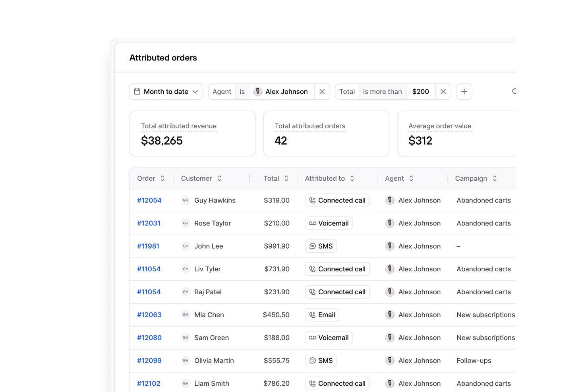Open order #12054

tap(149, 201)
